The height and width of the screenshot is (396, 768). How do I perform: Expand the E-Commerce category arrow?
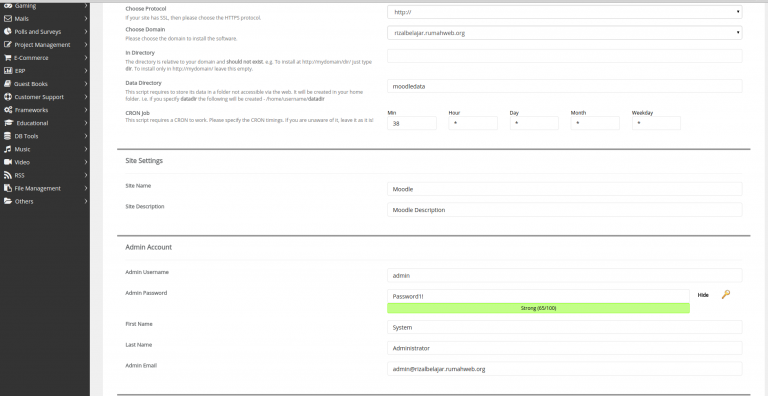tap(86, 57)
